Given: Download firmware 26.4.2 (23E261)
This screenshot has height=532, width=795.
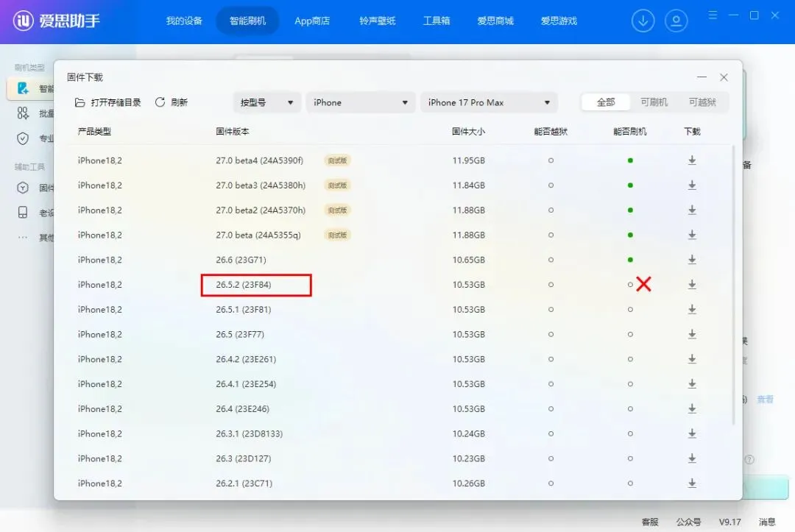Looking at the screenshot, I should (692, 359).
